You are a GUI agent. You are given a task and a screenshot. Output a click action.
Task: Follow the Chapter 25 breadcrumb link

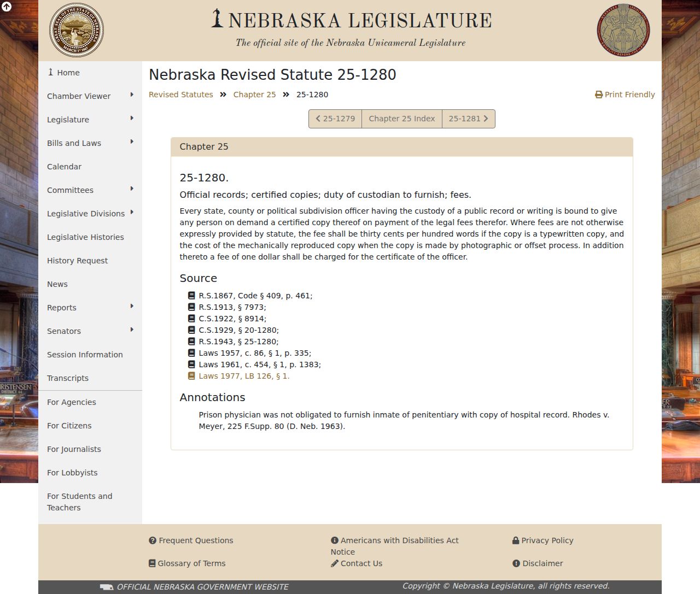(254, 95)
